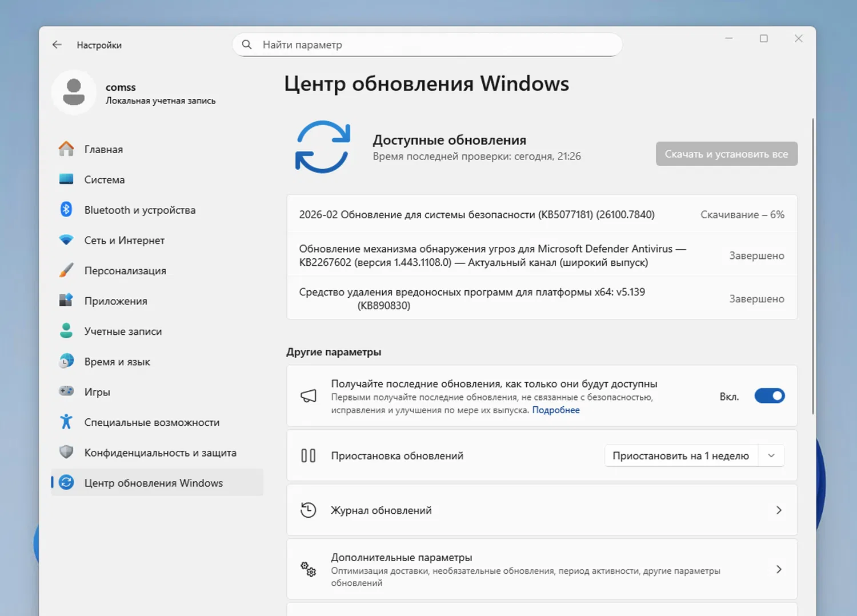Viewport: 857px width, 616px height.
Task: Click the Другие параметры section heading
Action: tap(334, 352)
